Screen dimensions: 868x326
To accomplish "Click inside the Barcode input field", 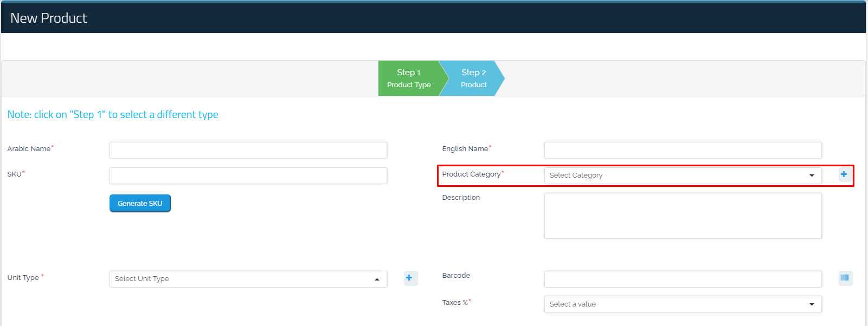I will tap(682, 279).
